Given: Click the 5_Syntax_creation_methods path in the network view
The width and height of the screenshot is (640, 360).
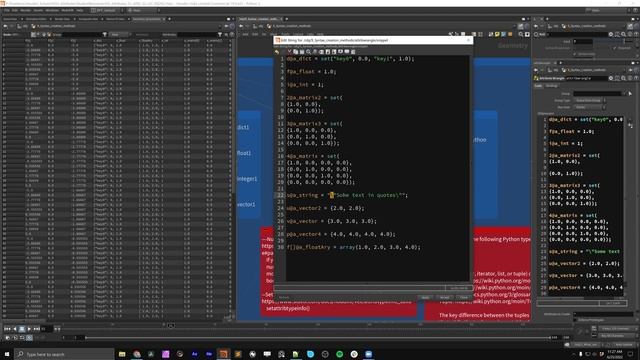Looking at the screenshot, I should click(x=291, y=26).
